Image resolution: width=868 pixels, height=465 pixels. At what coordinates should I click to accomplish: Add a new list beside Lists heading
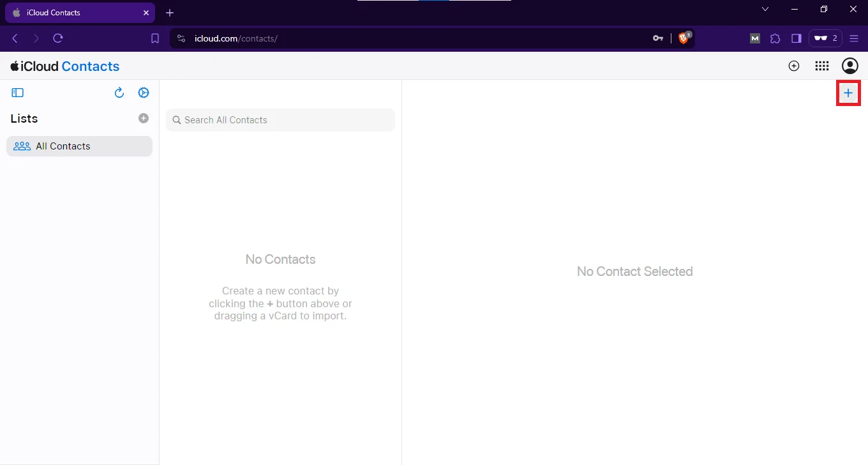144,118
